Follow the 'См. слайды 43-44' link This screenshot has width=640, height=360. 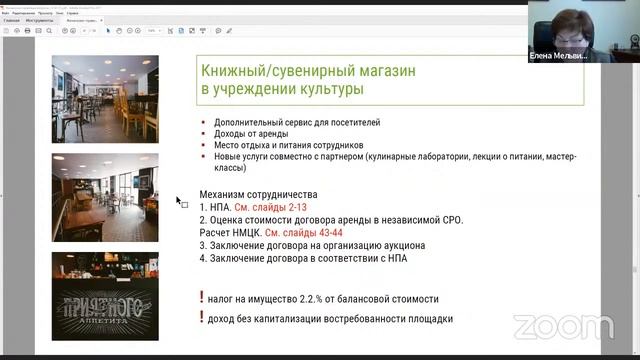[304, 233]
